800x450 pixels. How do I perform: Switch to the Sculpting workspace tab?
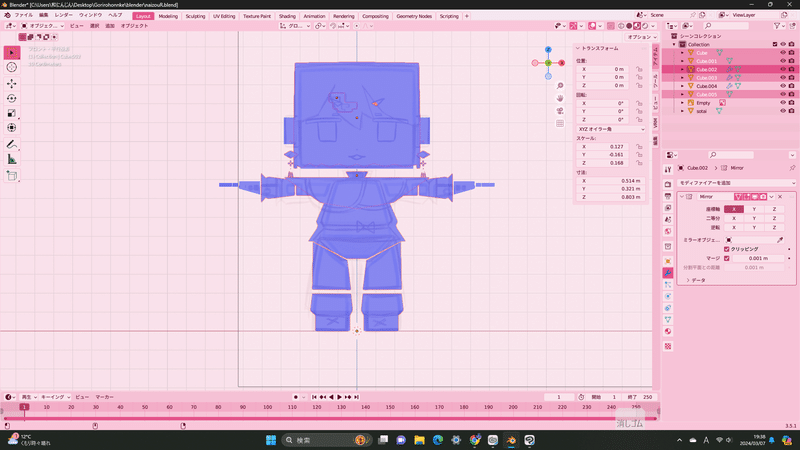point(195,16)
